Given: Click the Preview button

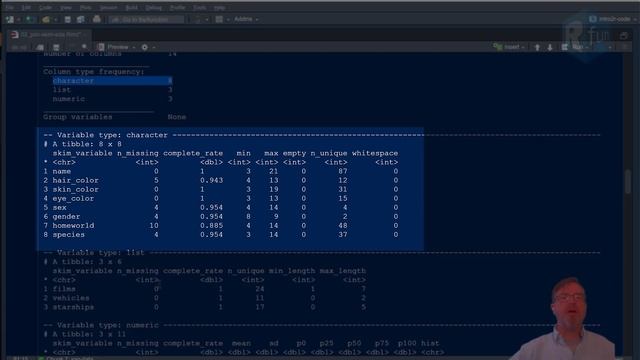Looking at the screenshot, I should [x=118, y=47].
